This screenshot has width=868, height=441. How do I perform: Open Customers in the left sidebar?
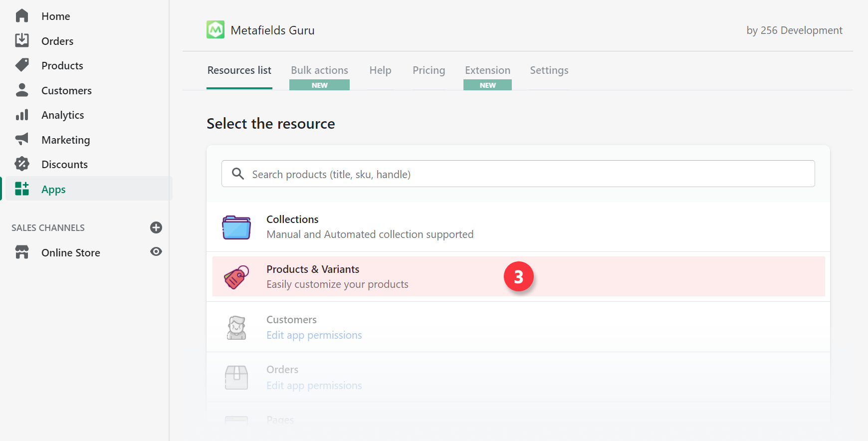(x=66, y=91)
